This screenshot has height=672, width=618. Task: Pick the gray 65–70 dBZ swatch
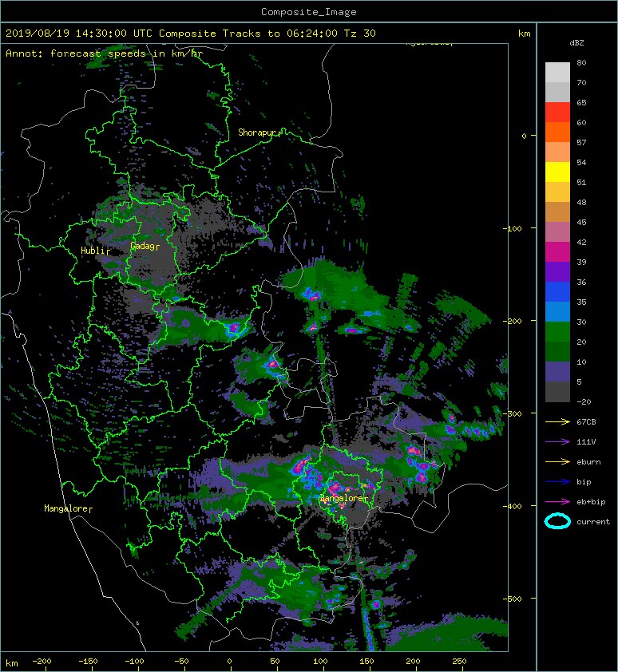point(557,92)
